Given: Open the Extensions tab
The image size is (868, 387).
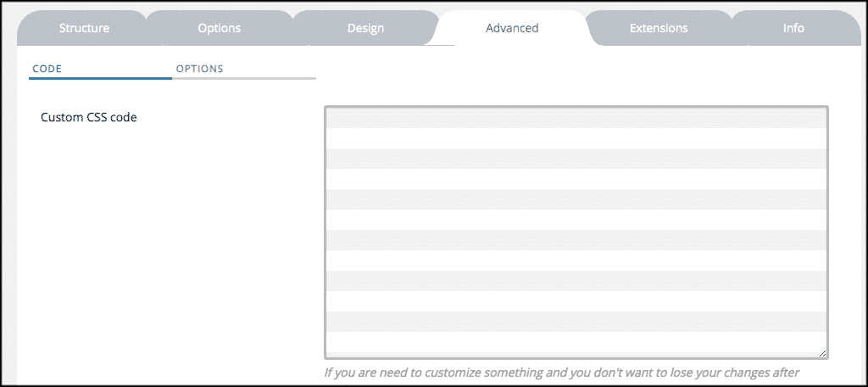Looking at the screenshot, I should click(x=659, y=28).
